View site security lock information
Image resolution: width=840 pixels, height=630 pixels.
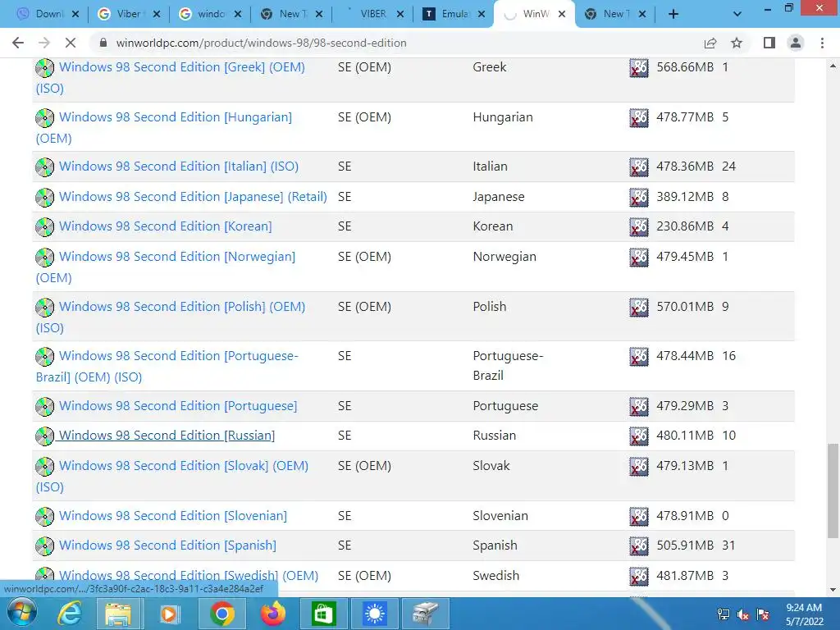pos(103,43)
